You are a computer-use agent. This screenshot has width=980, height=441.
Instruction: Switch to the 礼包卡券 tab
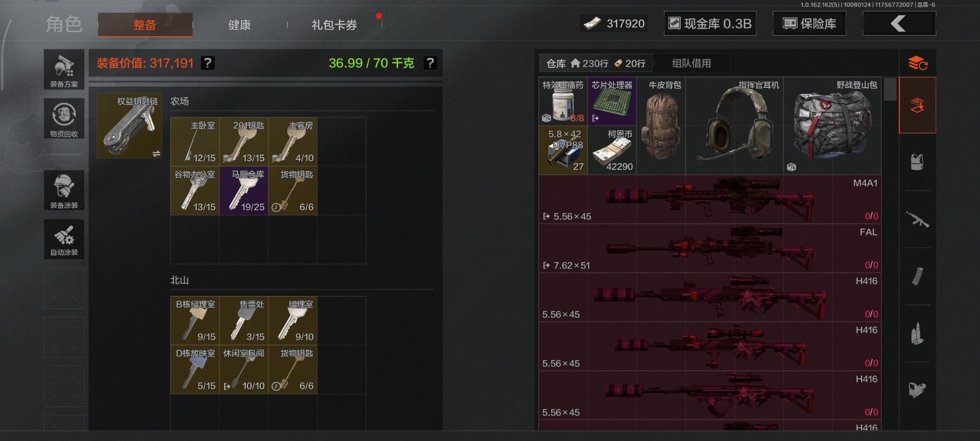[x=334, y=25]
